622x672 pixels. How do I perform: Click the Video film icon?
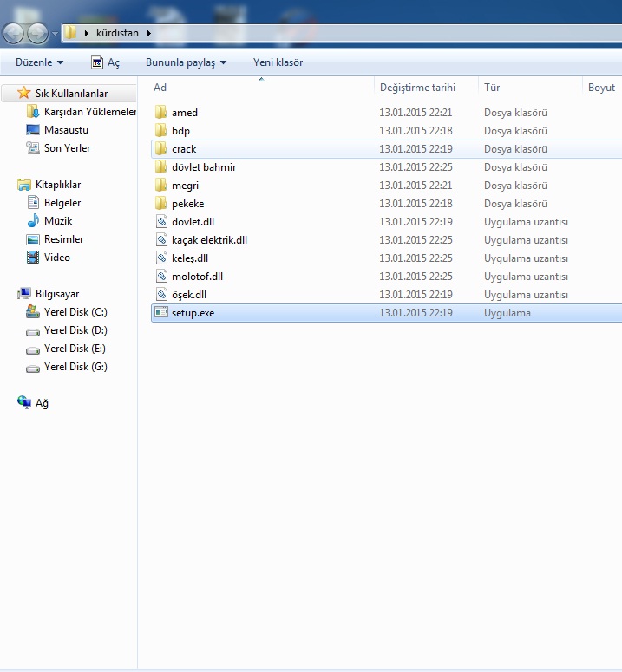coord(33,258)
